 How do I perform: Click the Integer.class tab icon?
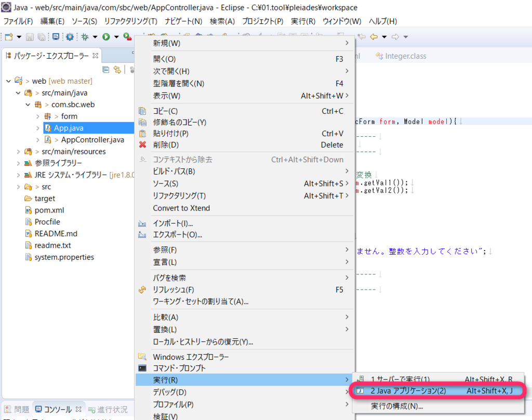pyautogui.click(x=379, y=56)
